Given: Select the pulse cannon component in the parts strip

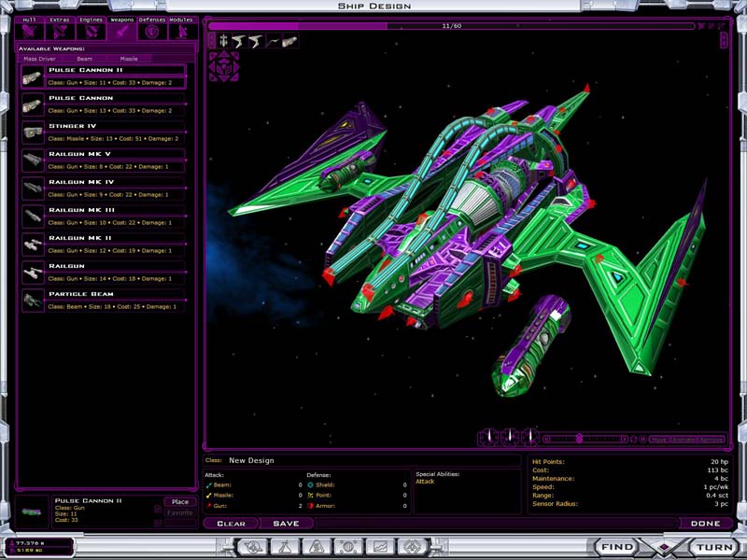Looking at the screenshot, I should coord(289,41).
